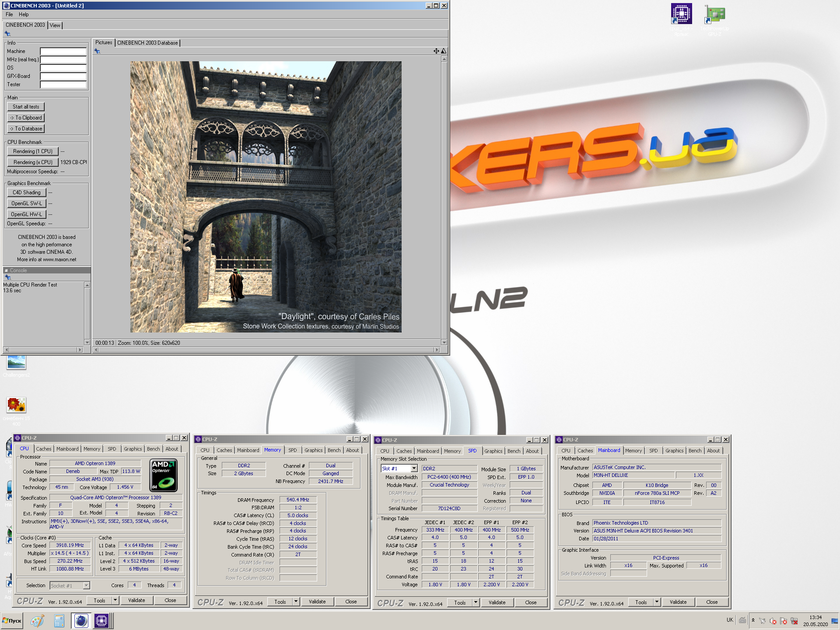Click the Tester input field
The width and height of the screenshot is (840, 630).
click(x=63, y=84)
